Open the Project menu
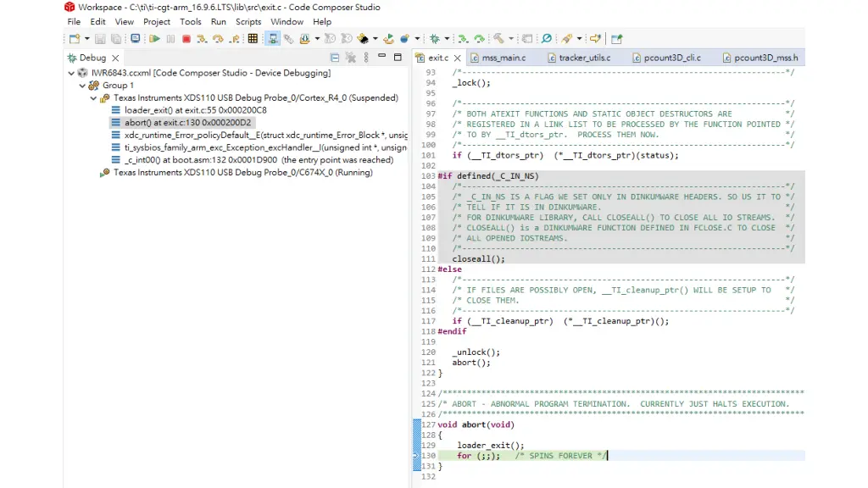This screenshot has height=488, width=868. tap(157, 21)
